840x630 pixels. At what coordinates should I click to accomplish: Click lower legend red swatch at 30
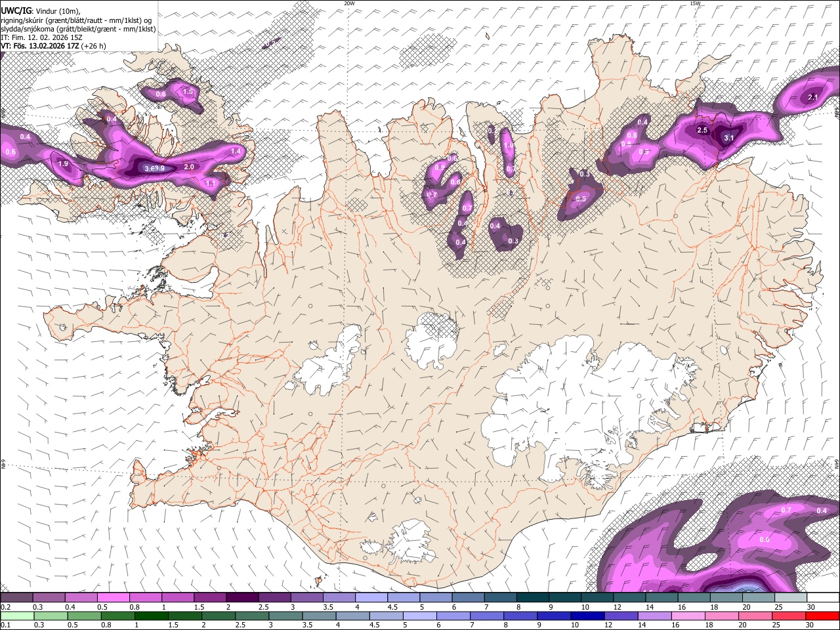[x=822, y=616]
